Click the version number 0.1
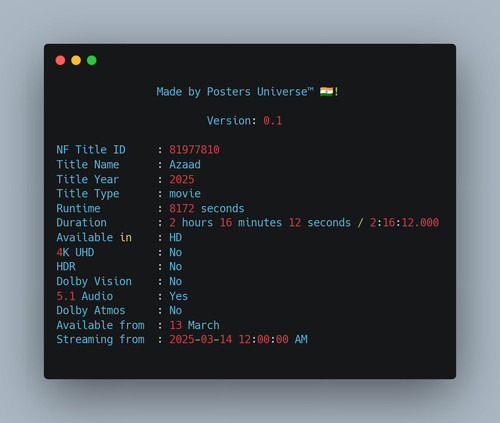The height and width of the screenshot is (423, 500). point(272,121)
